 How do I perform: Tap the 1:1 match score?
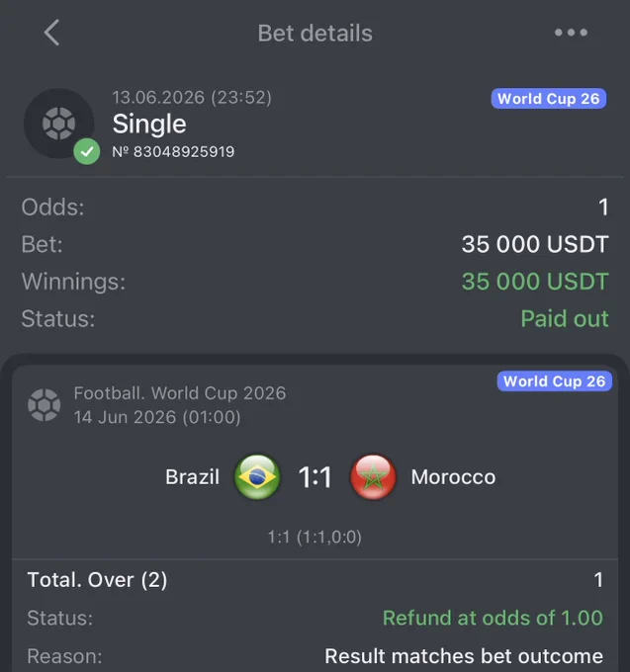pos(315,477)
